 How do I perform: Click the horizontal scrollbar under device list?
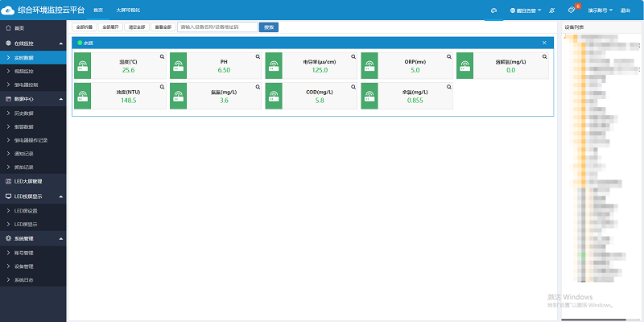point(592,320)
